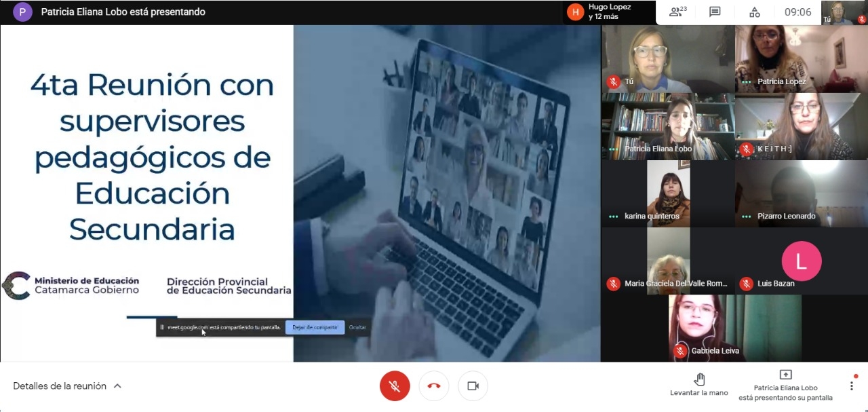Click the hang up call button
868x412 pixels.
tap(433, 386)
